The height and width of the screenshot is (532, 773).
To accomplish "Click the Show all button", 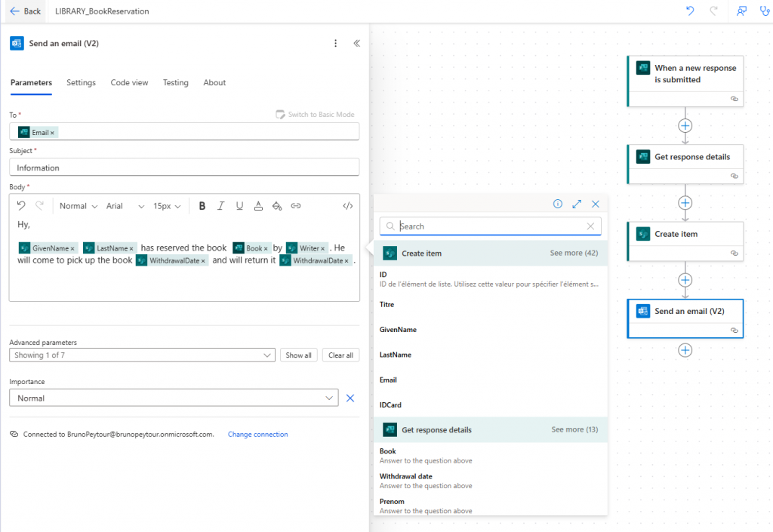I will pos(298,355).
